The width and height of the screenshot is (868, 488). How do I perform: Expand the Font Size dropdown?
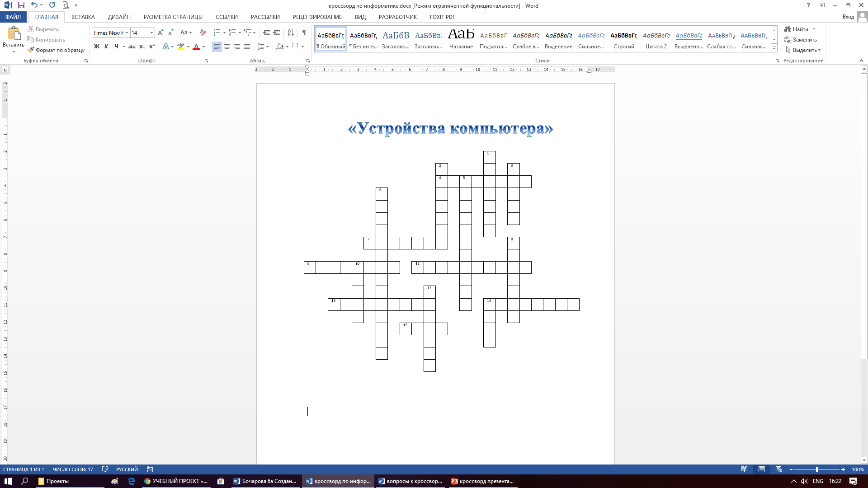click(152, 33)
